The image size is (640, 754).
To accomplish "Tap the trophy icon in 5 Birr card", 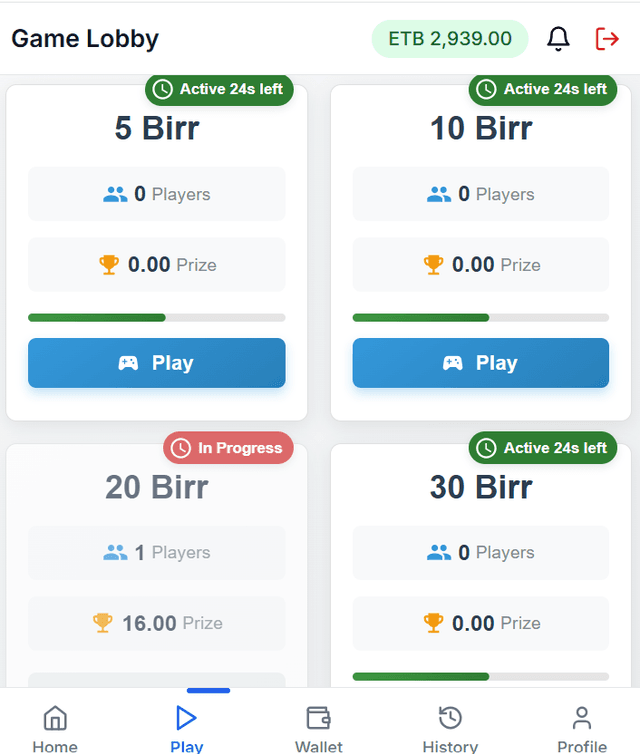I will [x=109, y=264].
